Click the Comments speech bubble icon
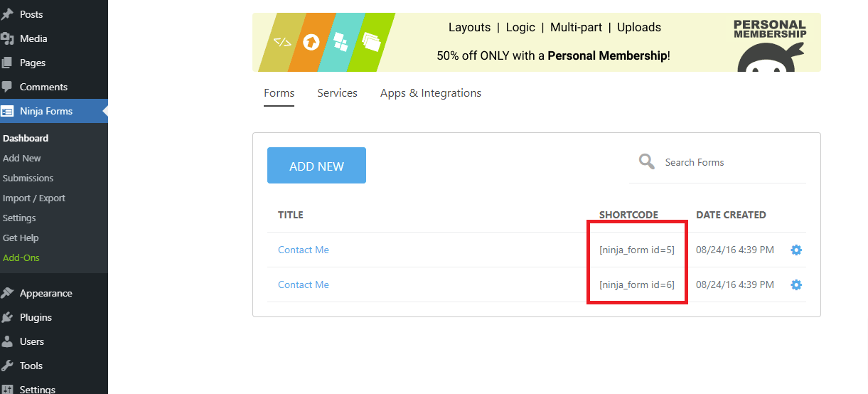The image size is (868, 394). 7,87
